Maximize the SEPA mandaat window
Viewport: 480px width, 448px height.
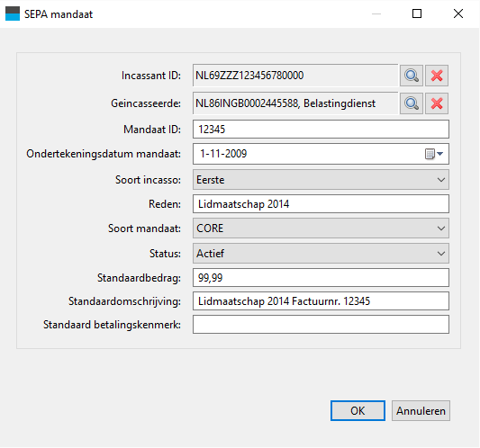pyautogui.click(x=417, y=13)
